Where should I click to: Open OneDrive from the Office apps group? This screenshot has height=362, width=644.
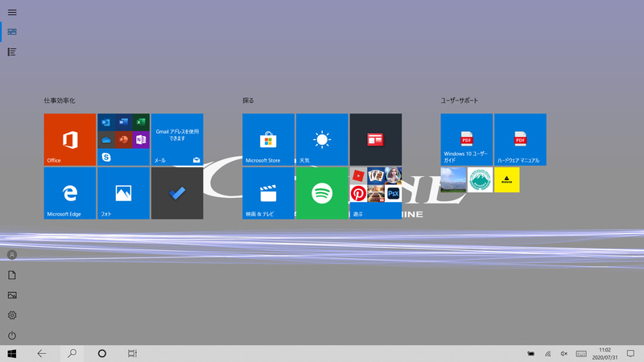click(x=106, y=139)
